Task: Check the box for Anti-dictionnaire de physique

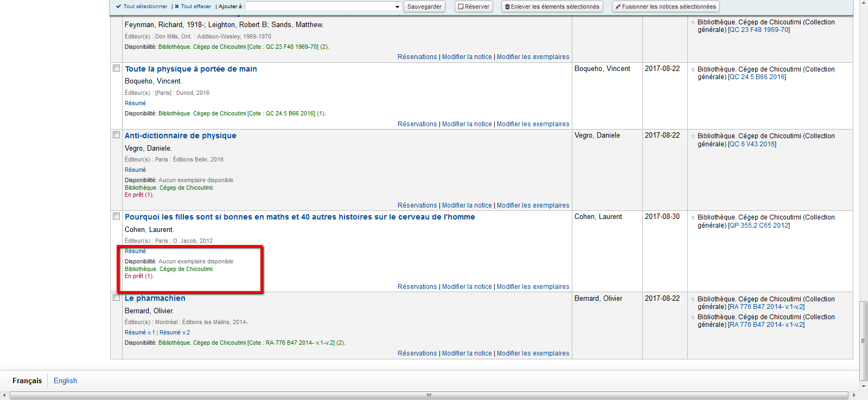Action: pos(116,135)
